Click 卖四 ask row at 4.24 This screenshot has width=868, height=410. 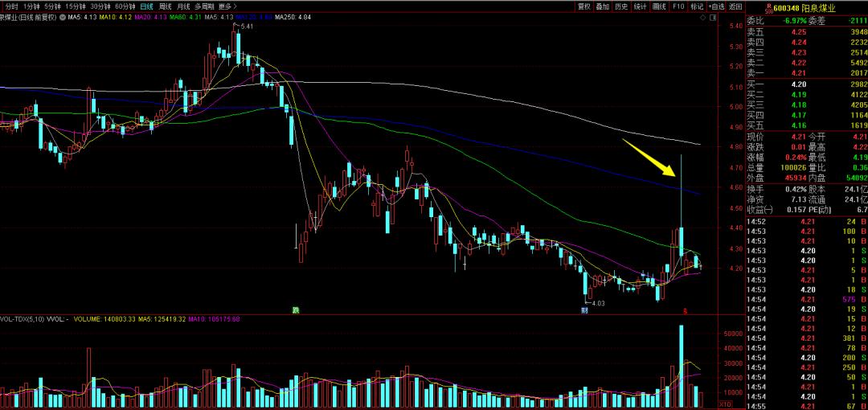click(807, 42)
